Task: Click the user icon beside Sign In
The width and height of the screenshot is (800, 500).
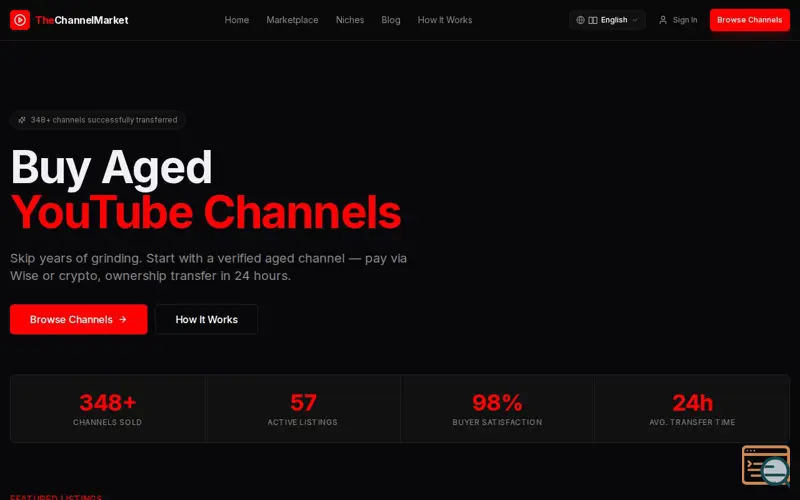Action: point(663,20)
